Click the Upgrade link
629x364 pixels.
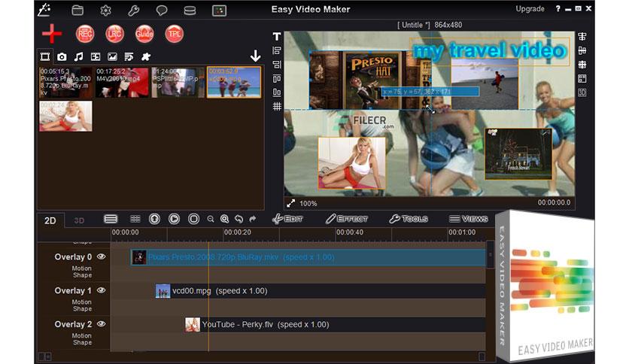click(530, 9)
